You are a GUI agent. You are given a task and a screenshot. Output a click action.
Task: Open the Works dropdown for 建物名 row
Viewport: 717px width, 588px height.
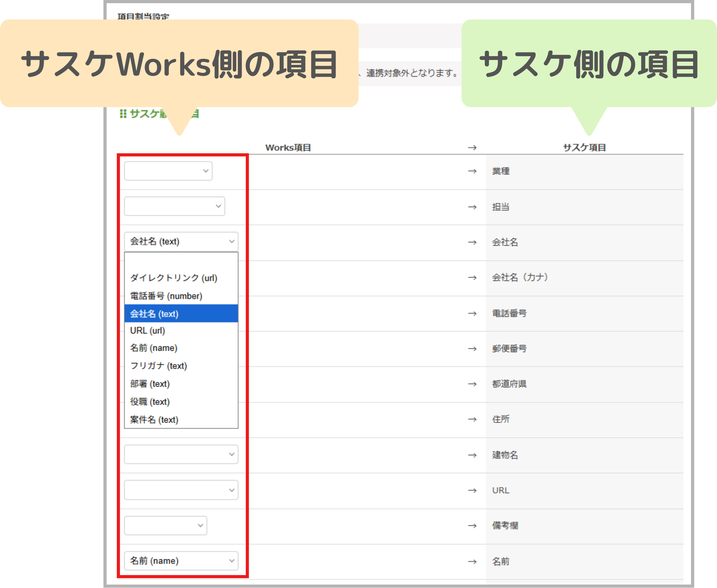pyautogui.click(x=181, y=454)
